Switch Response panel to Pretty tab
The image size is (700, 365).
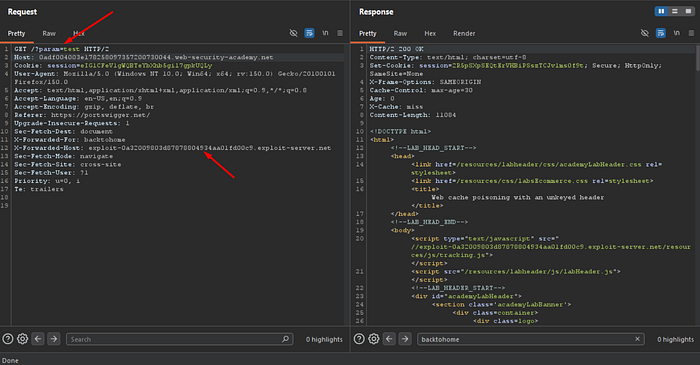(x=368, y=33)
